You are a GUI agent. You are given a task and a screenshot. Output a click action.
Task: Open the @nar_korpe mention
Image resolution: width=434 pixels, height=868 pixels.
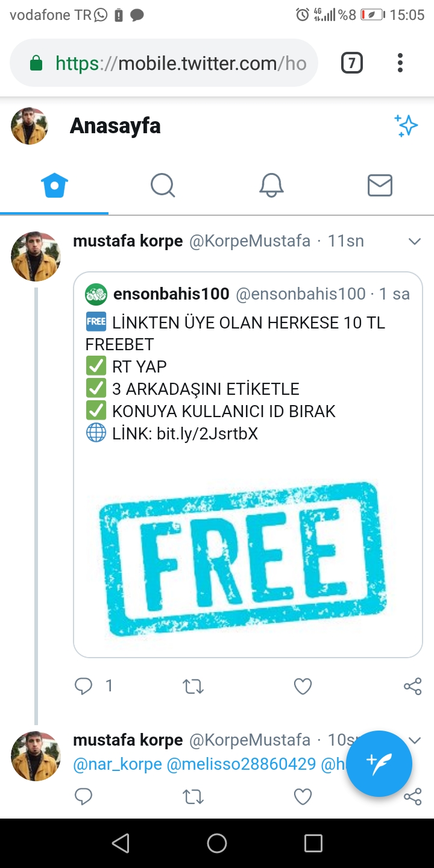pos(118,764)
